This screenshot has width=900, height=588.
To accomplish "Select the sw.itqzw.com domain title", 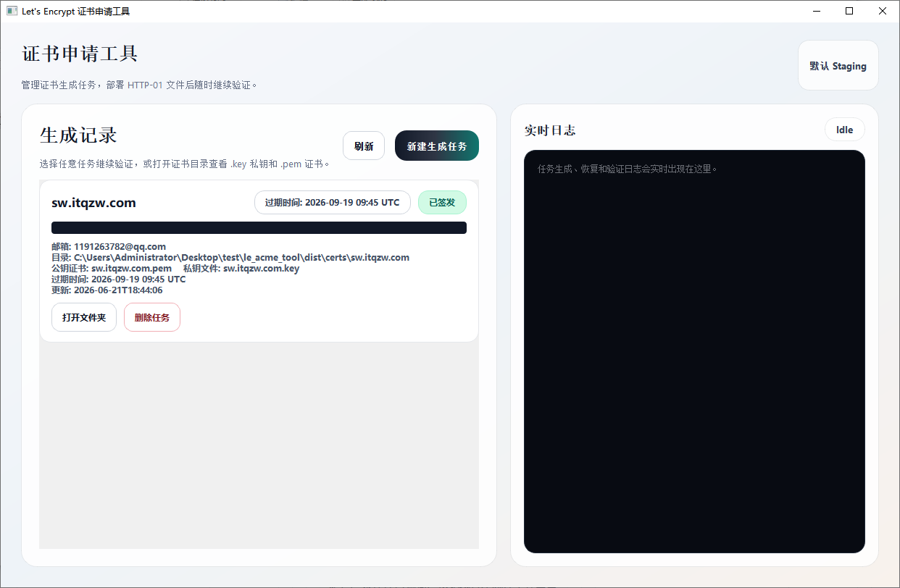I will click(x=93, y=203).
